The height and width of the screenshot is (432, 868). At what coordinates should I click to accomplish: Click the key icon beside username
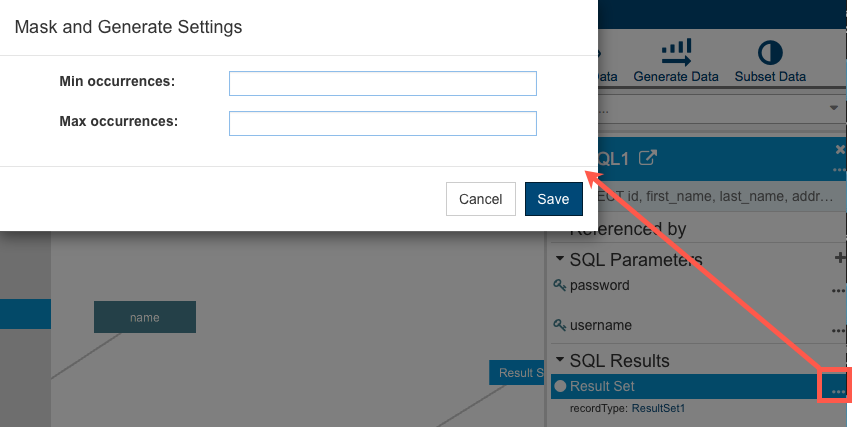(x=560, y=325)
